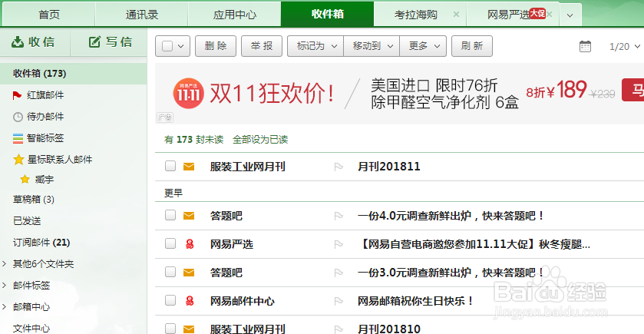This screenshot has width=644, height=334.
Task: Click envelope icon of 一份3.0元调查 mail
Action: coord(189,273)
